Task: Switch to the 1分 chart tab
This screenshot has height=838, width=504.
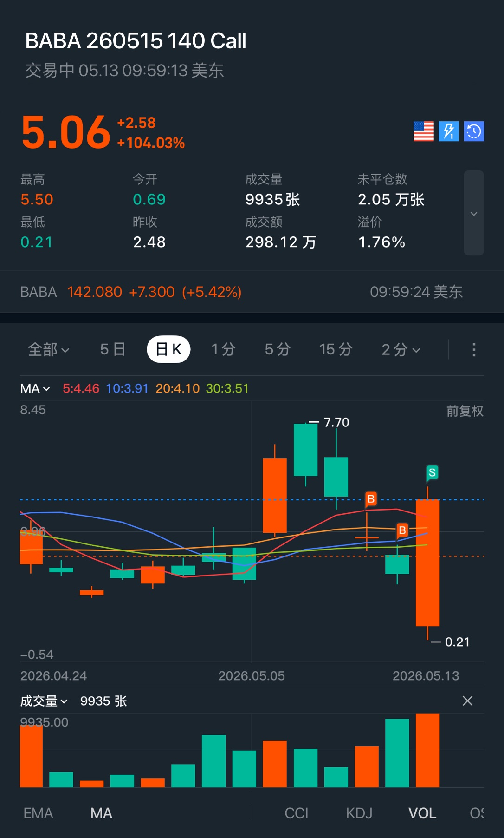Action: tap(223, 349)
